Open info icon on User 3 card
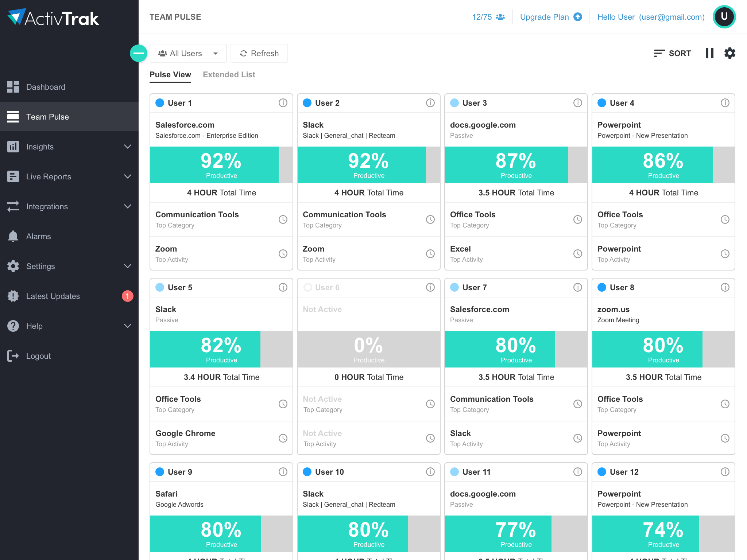Image resolution: width=747 pixels, height=560 pixels. [x=578, y=103]
